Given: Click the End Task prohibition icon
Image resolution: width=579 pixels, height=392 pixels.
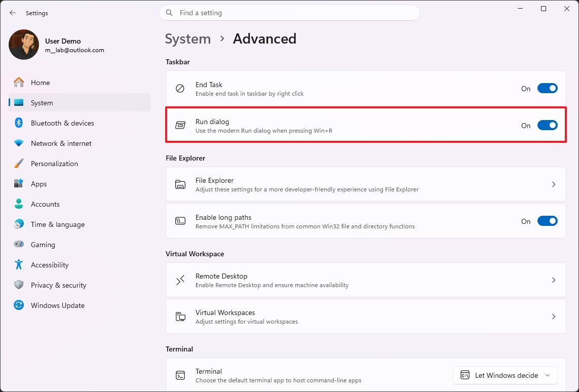Looking at the screenshot, I should (180, 88).
